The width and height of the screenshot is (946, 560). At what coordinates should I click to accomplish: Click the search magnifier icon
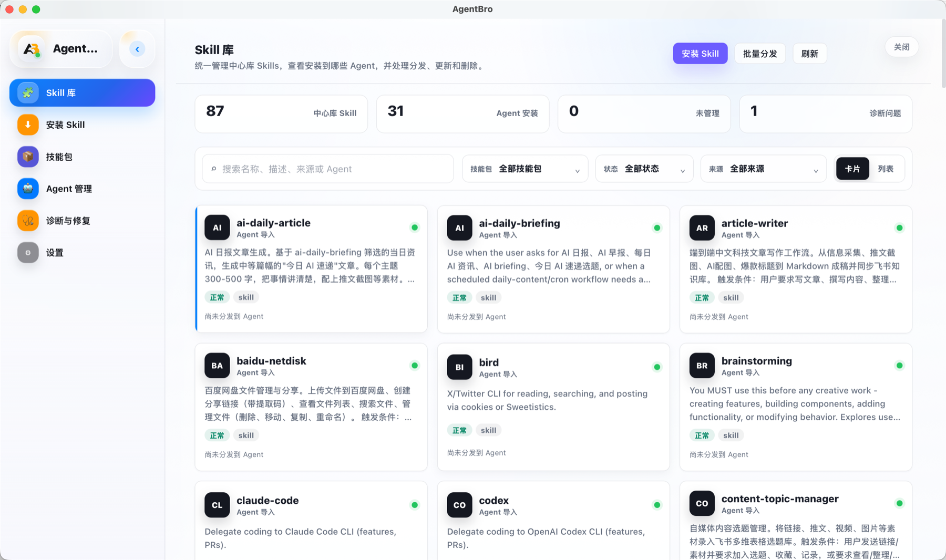click(x=214, y=169)
